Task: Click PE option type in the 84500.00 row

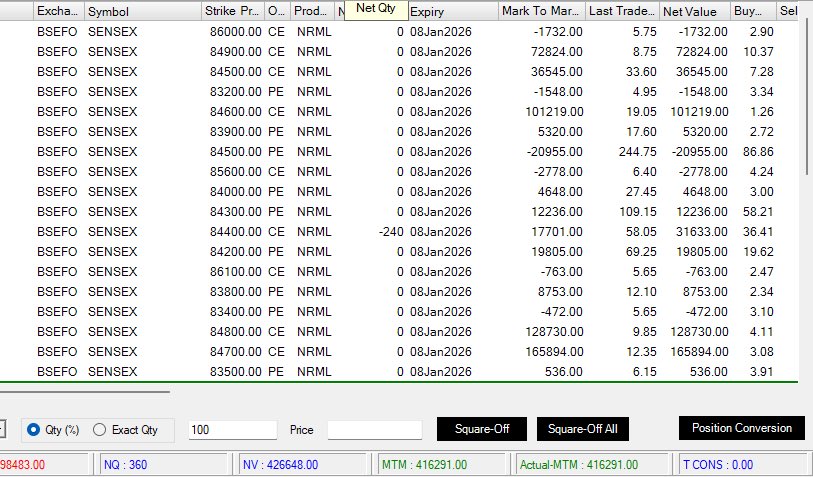Action: [x=276, y=151]
